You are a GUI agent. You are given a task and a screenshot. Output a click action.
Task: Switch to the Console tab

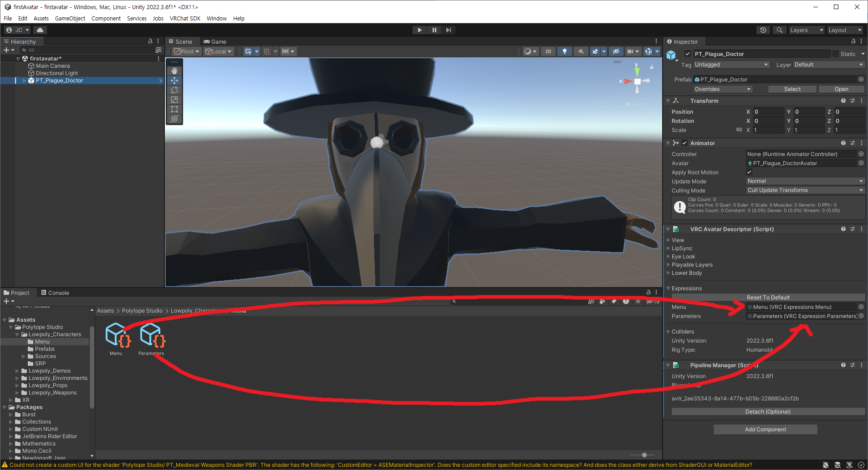point(55,293)
